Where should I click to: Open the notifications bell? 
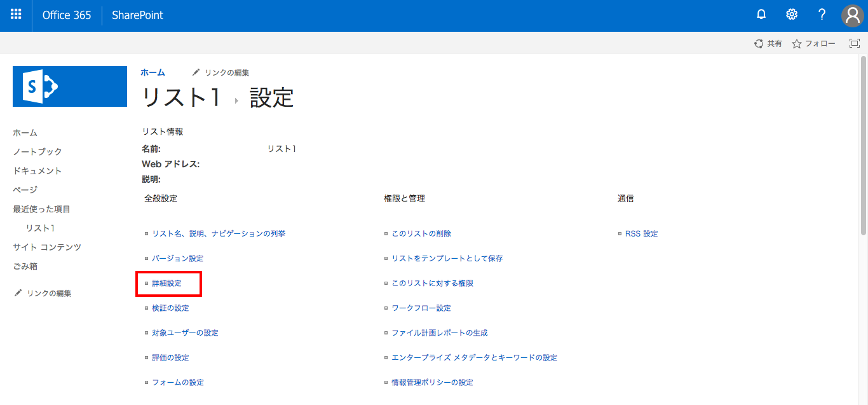[x=761, y=14]
